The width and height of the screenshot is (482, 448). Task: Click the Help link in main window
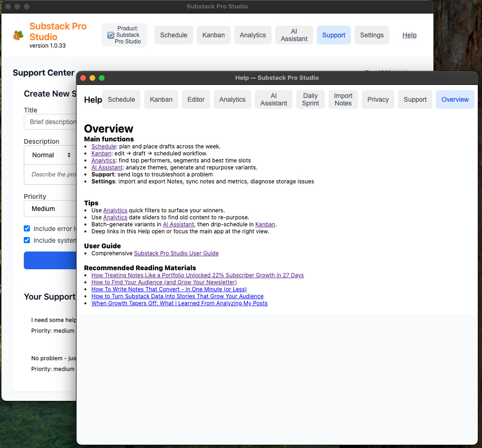(410, 35)
